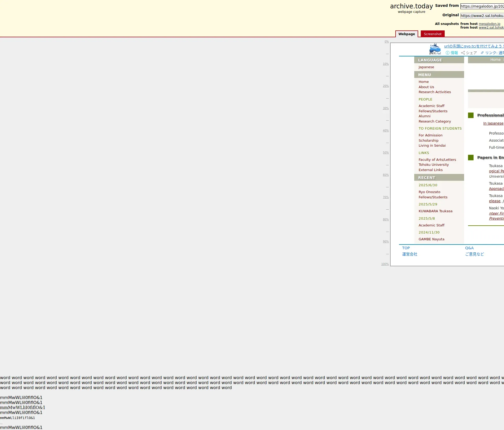This screenshot has height=430, width=504.
Task: Click the 情報 info icon
Action: pyautogui.click(x=448, y=53)
